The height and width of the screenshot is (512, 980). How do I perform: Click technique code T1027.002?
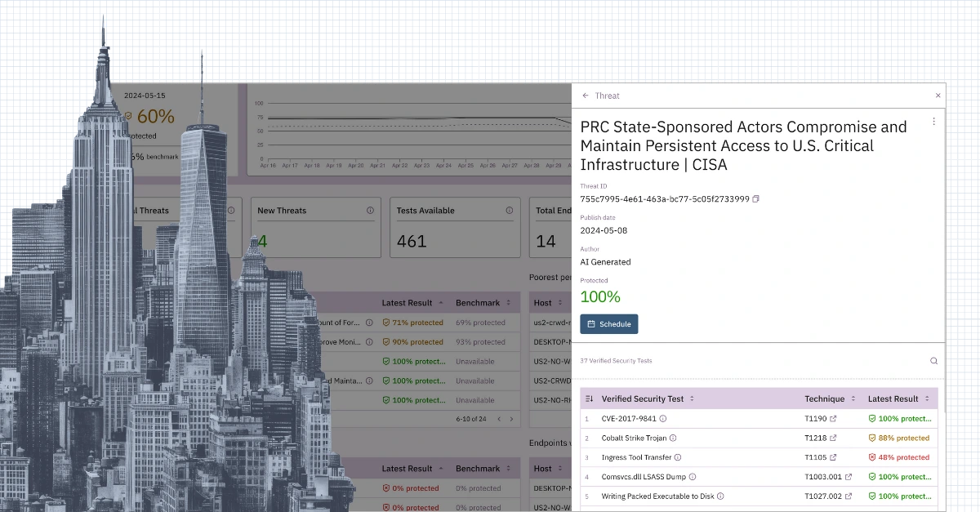822,496
